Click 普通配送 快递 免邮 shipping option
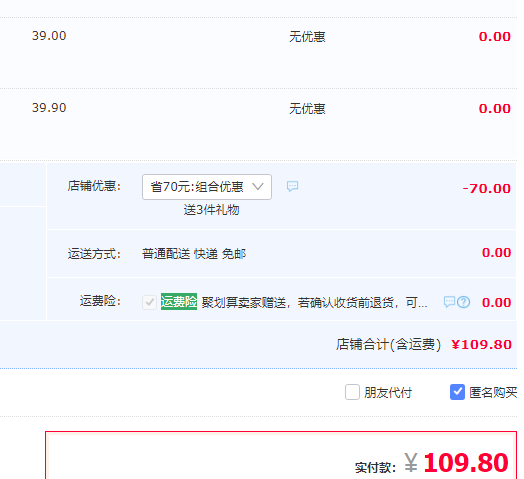The image size is (524, 479). pyautogui.click(x=194, y=254)
